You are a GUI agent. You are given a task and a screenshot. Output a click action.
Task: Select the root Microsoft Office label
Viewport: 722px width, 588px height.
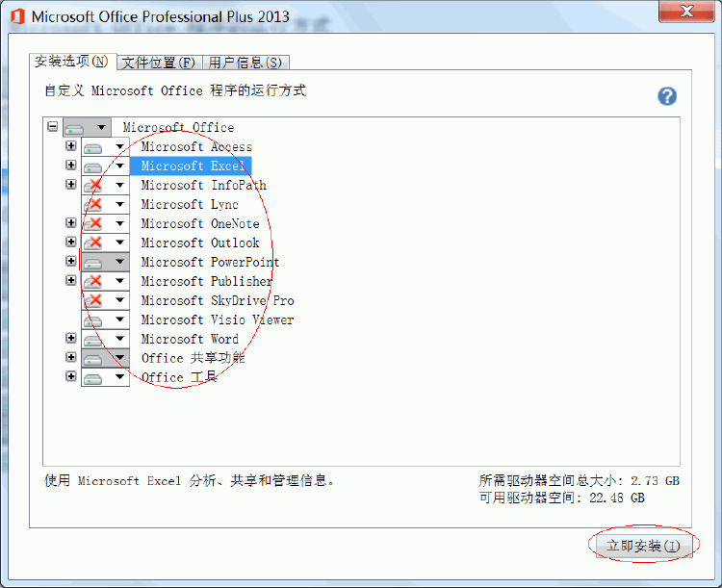[x=178, y=128]
